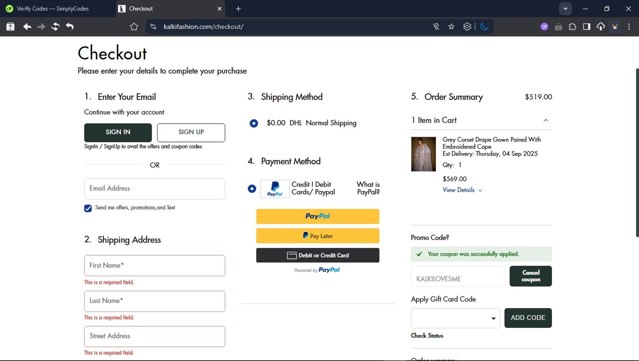Collapse the 1 Item in Cart section
This screenshot has width=639, height=361.
(546, 120)
